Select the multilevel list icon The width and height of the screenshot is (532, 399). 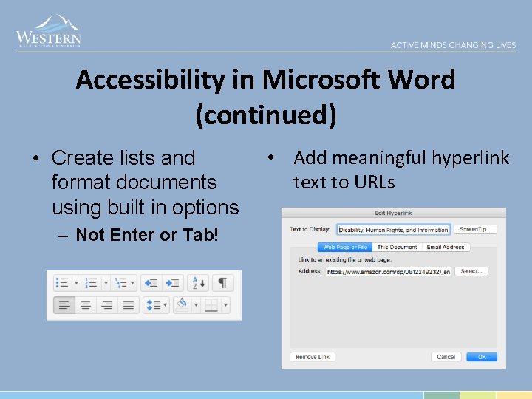[x=120, y=283]
